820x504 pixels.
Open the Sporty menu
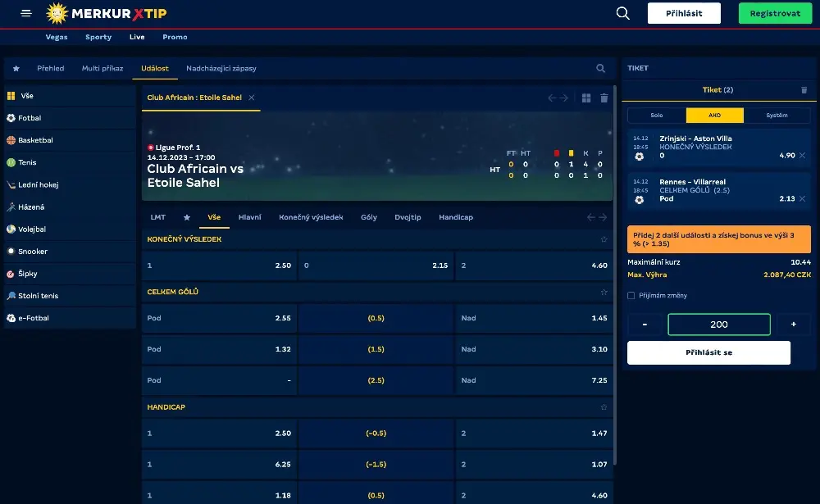pos(98,37)
